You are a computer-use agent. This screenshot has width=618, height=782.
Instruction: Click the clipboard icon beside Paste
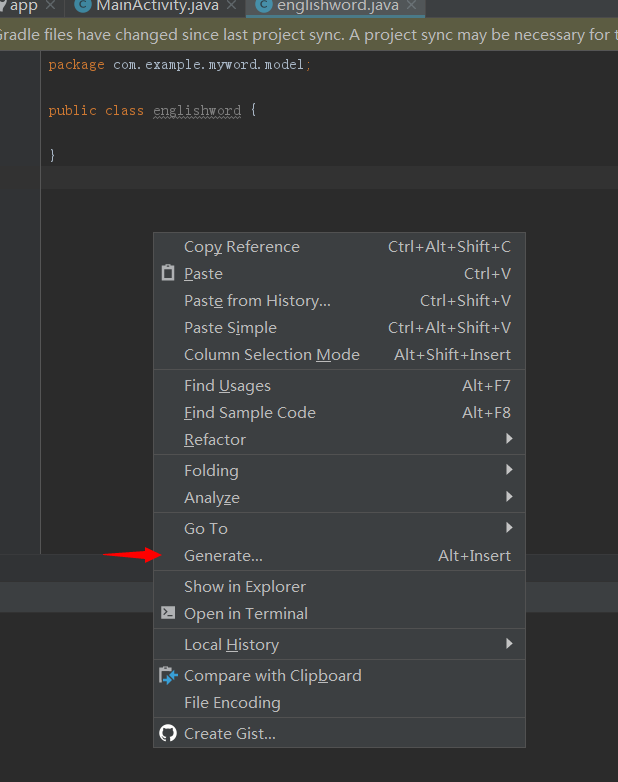(x=168, y=274)
